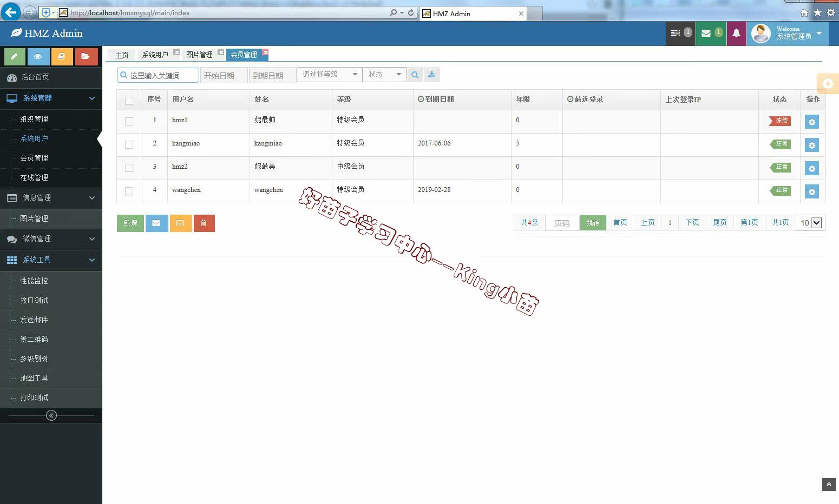Collapse sidebar using double-arrow circle icon
The image size is (839, 504).
click(51, 415)
